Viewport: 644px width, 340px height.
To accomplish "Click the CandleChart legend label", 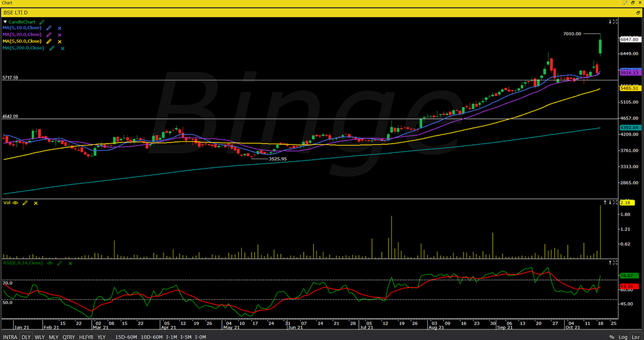I will click(x=22, y=22).
